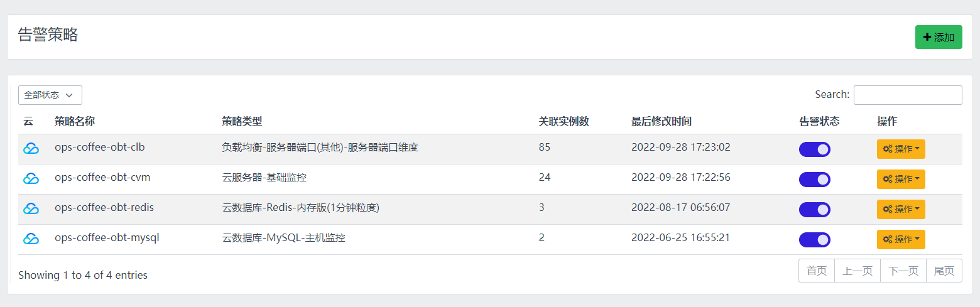Go to 首页 first page
This screenshot has width=980, height=307.
point(817,271)
